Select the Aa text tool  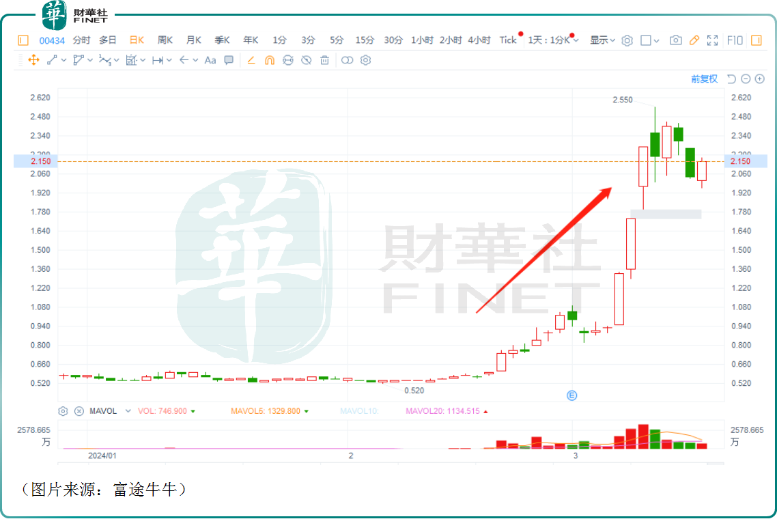coord(210,60)
